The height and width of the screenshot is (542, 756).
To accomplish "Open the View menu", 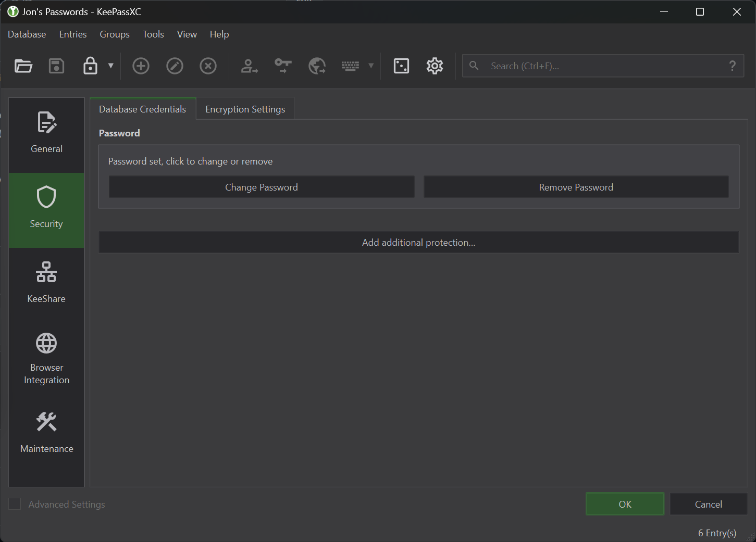I will tap(187, 34).
